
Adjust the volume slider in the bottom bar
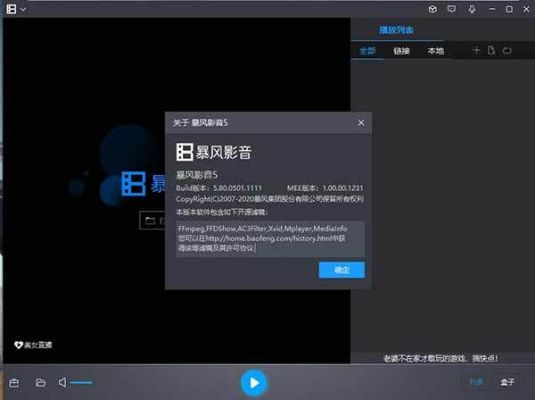click(82, 383)
